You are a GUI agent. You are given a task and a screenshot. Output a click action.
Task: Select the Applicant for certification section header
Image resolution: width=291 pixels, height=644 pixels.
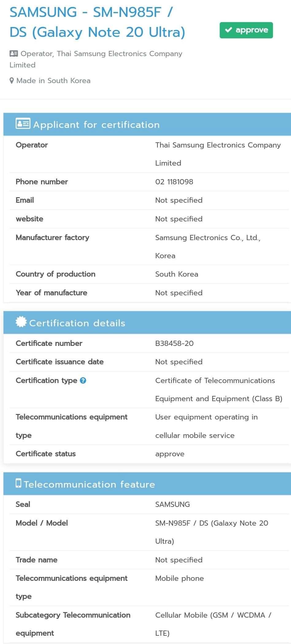[x=147, y=124]
